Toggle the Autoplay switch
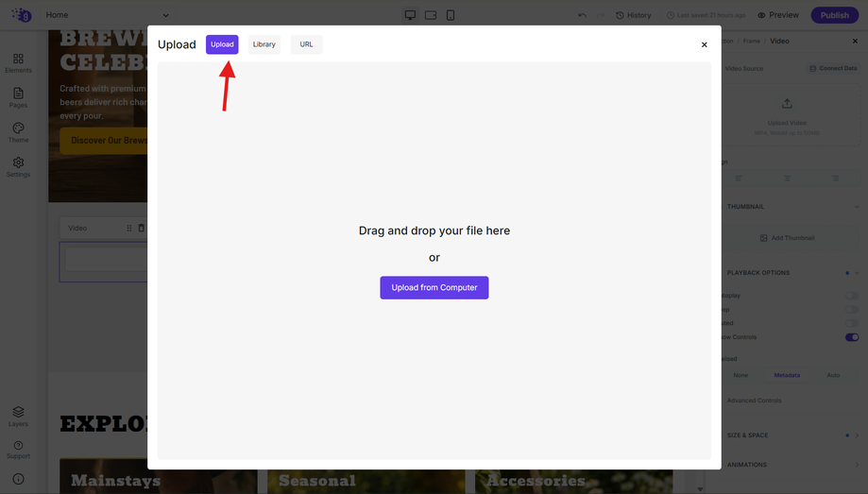868x494 pixels. [x=852, y=296]
